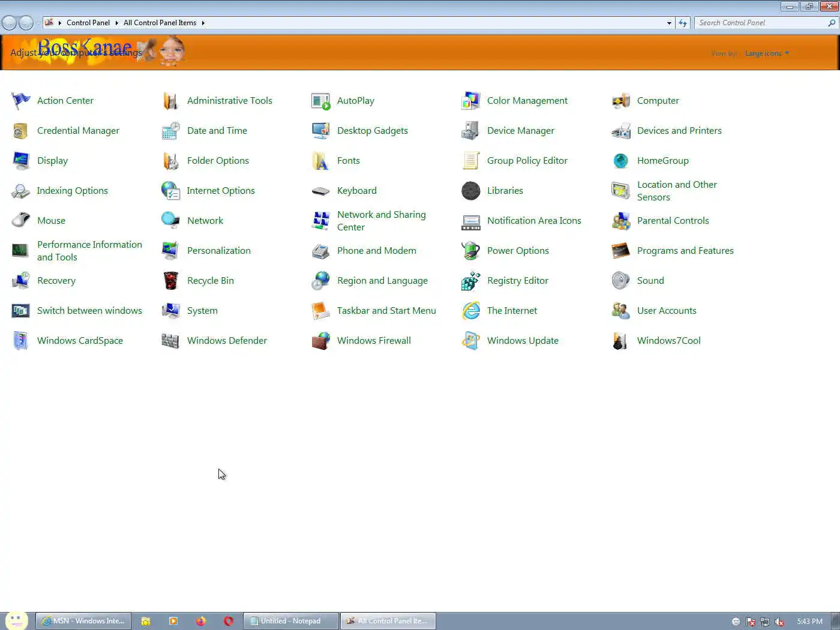Viewport: 840px width, 630px height.
Task: Click the Folder Options icon
Action: pyautogui.click(x=170, y=161)
